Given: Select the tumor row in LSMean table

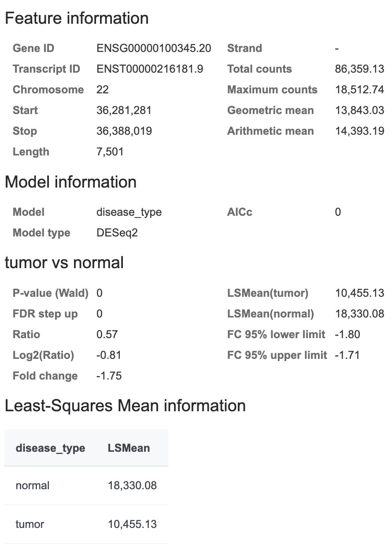Looking at the screenshot, I should (86, 524).
